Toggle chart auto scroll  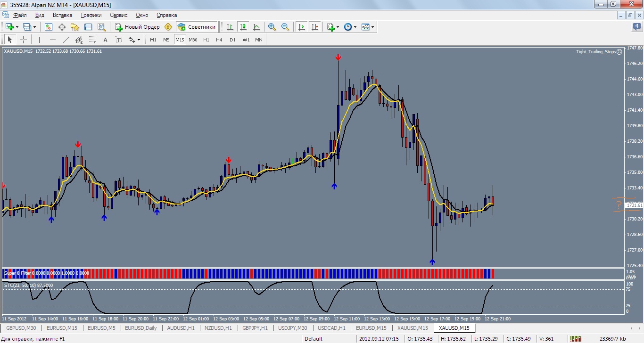tap(302, 27)
